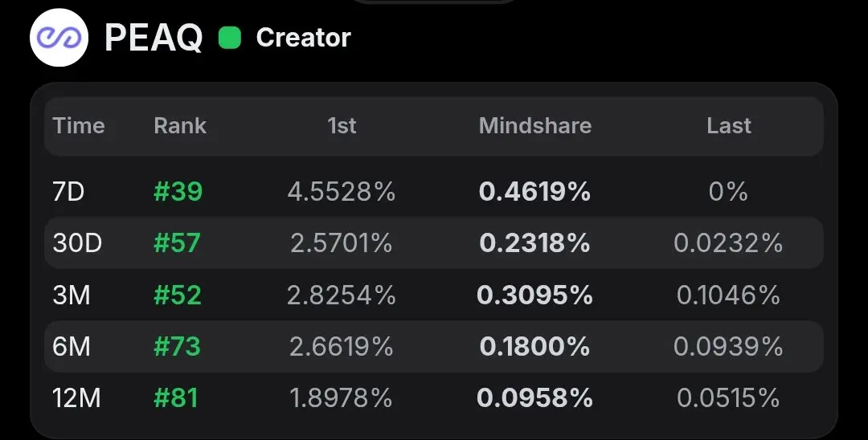Select the Creator label

303,38
